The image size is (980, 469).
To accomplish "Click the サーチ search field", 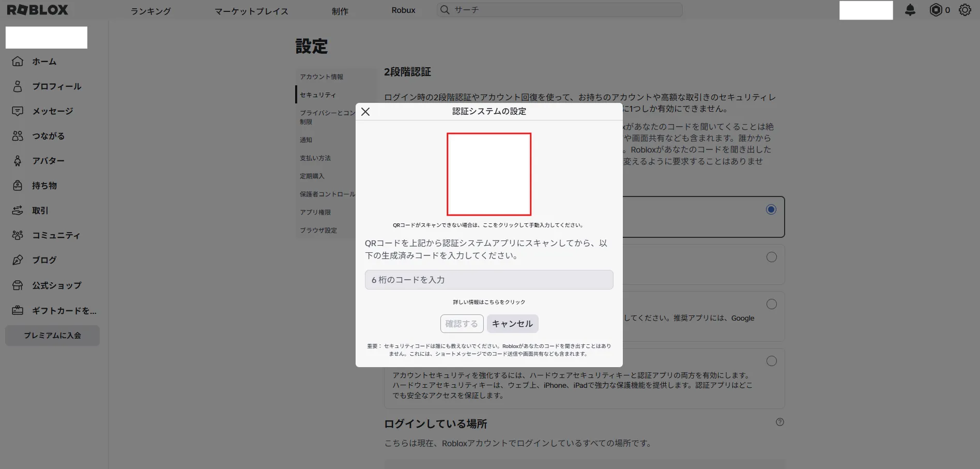I will [x=559, y=10].
